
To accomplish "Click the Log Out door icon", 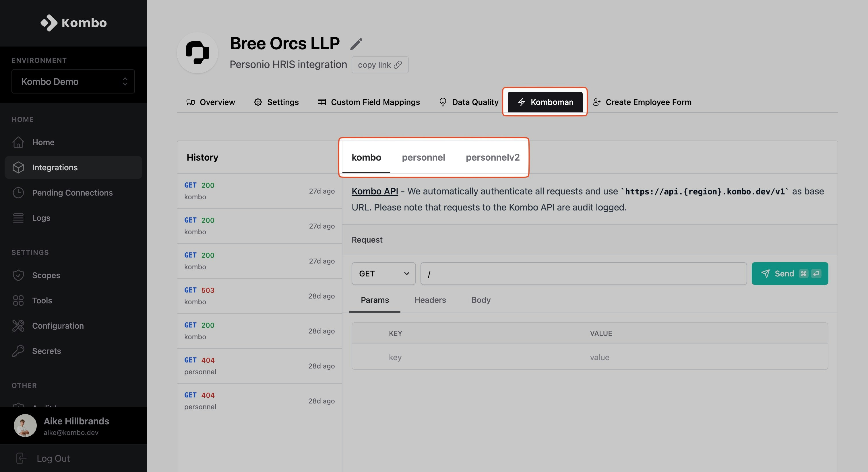I will click(x=21, y=458).
